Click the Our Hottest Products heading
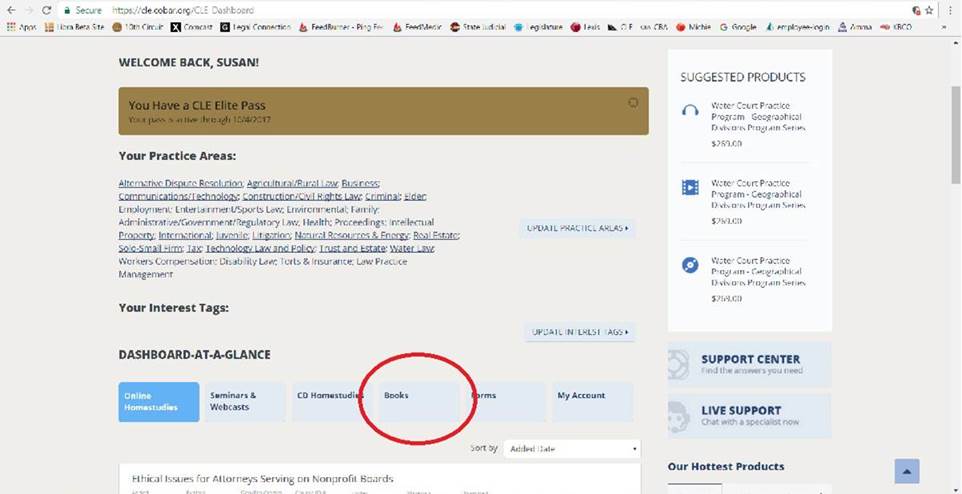 point(726,466)
